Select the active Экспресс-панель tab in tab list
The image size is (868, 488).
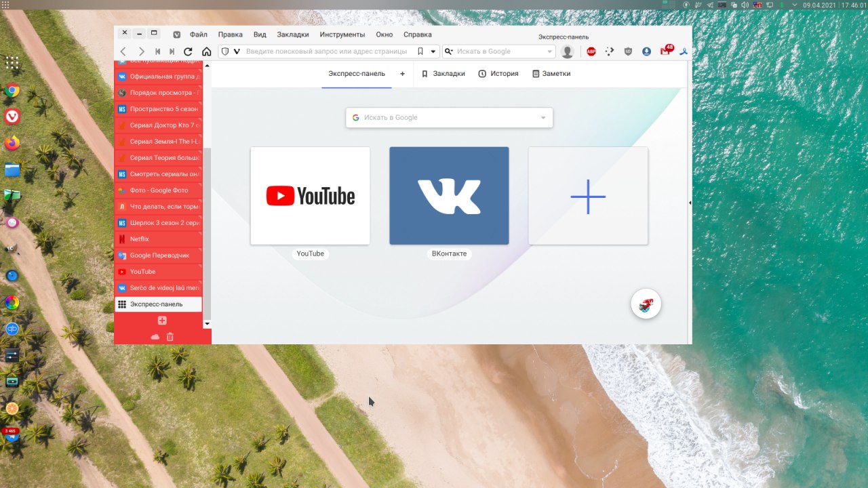[x=159, y=304]
